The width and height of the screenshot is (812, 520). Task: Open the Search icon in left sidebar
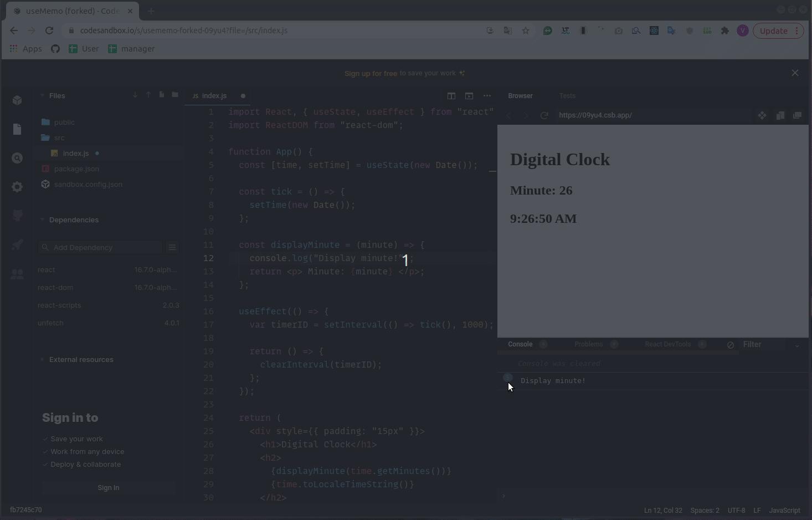pyautogui.click(x=17, y=158)
